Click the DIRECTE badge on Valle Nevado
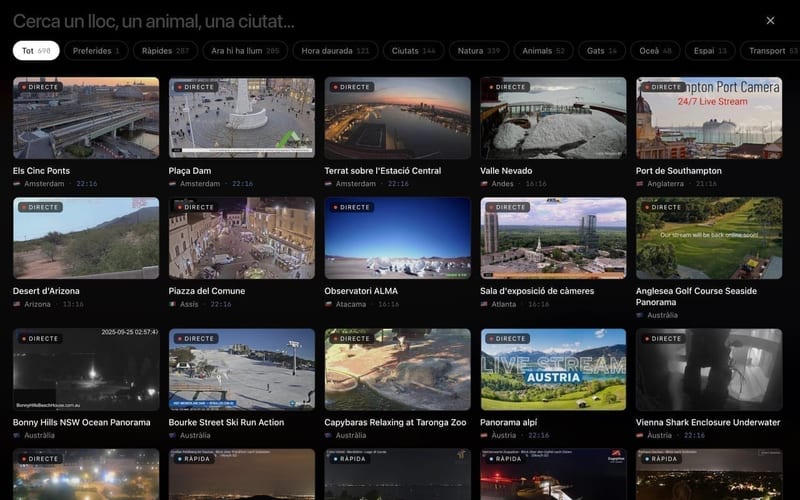The height and width of the screenshot is (500, 800). click(507, 87)
